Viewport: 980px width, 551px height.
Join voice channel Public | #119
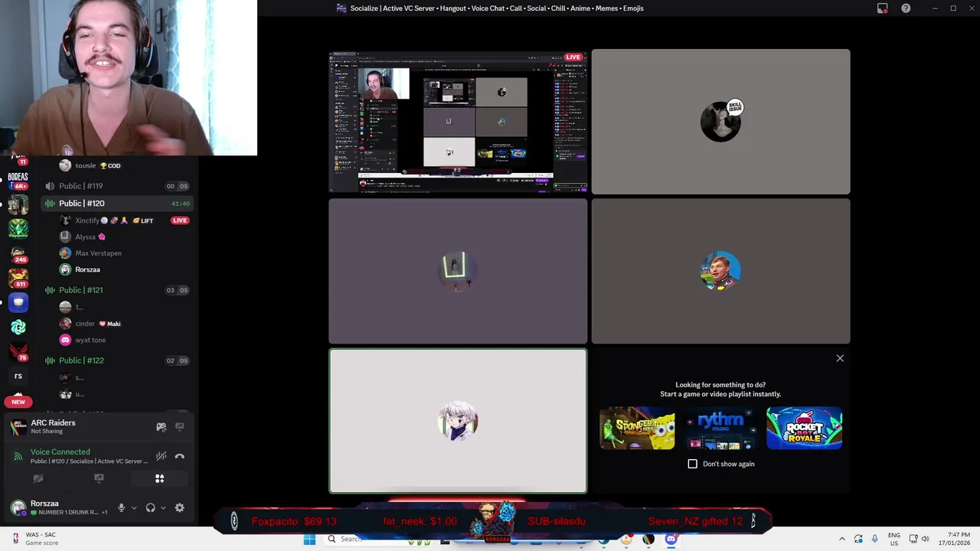point(116,186)
